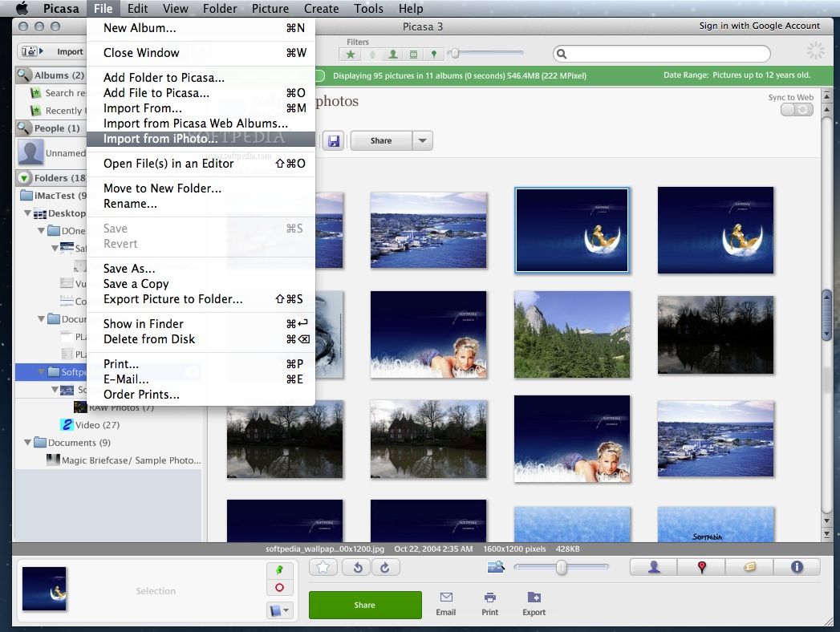Star the selected photo
Viewport: 840px width, 632px height.
(x=323, y=567)
